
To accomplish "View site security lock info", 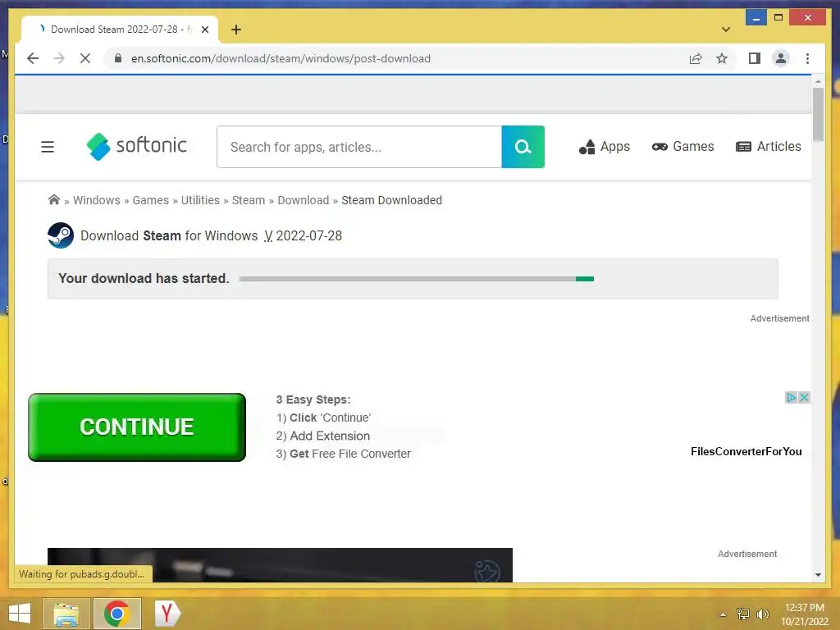I will point(118,58).
